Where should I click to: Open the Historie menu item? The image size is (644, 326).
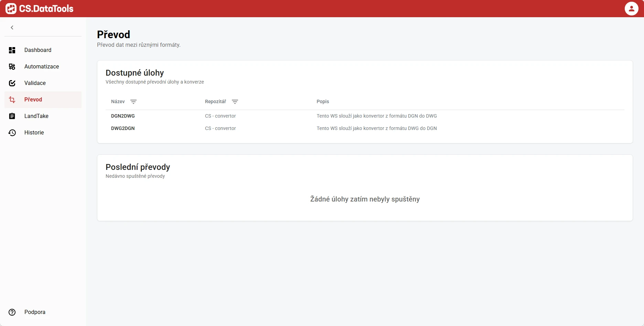tap(34, 133)
